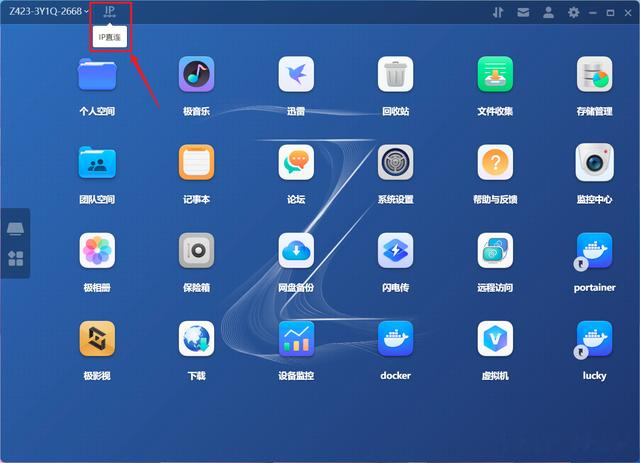The width and height of the screenshot is (640, 463).
Task: Open the gear settings icon in title bar
Action: (x=573, y=13)
